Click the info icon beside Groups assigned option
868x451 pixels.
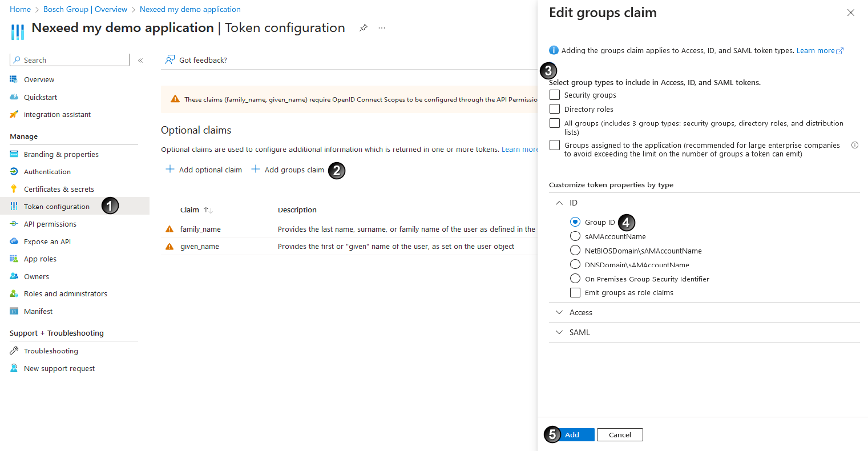click(x=854, y=145)
